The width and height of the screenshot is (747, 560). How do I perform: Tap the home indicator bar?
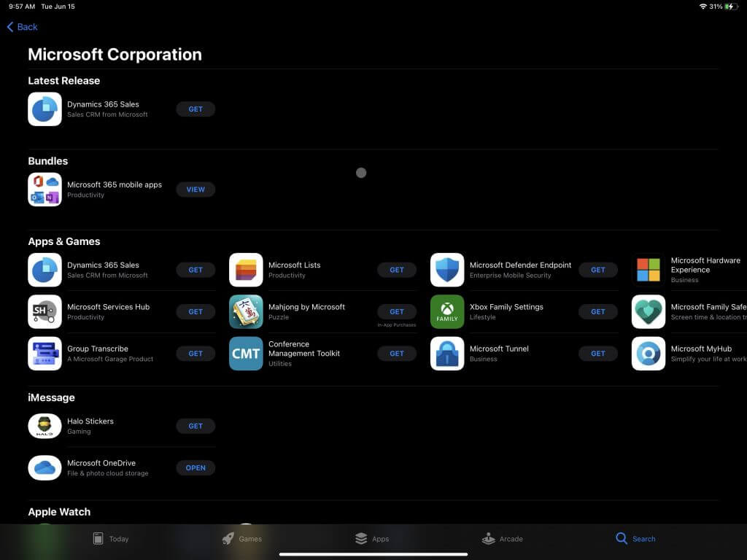coord(373,554)
